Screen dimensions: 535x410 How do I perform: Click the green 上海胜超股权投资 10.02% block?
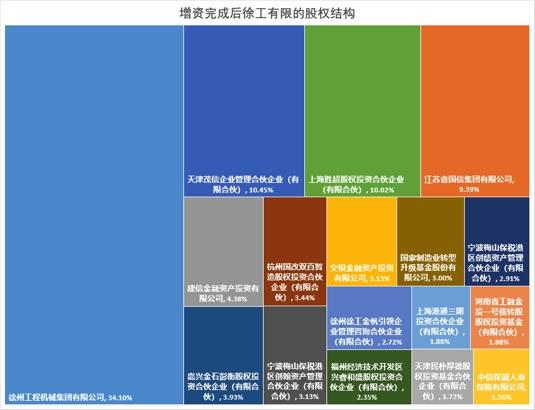point(362,111)
